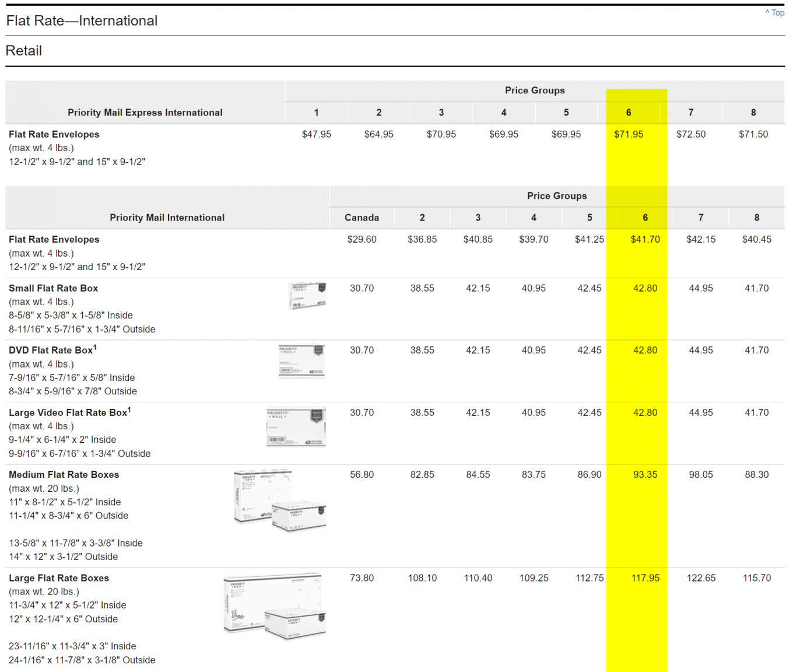This screenshot has width=793, height=672.
Task: Select the 24-1/16" x 11-7/8" x 3-1/8" Outside dimension
Action: click(x=82, y=660)
